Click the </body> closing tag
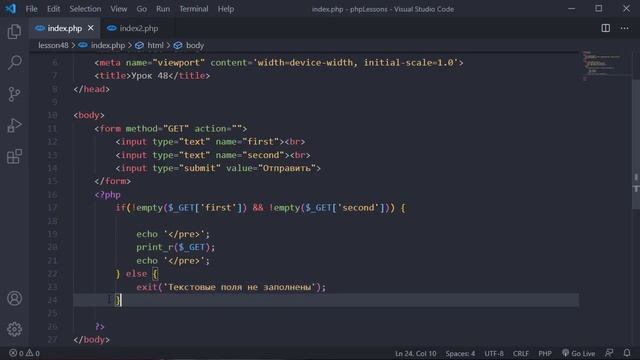The width and height of the screenshot is (640, 360). pos(91,340)
